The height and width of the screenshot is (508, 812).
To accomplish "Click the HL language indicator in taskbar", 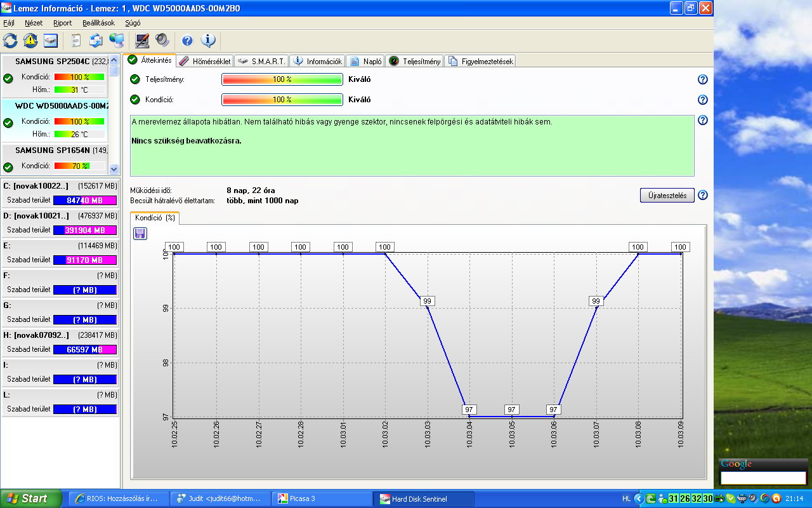I will point(626,498).
